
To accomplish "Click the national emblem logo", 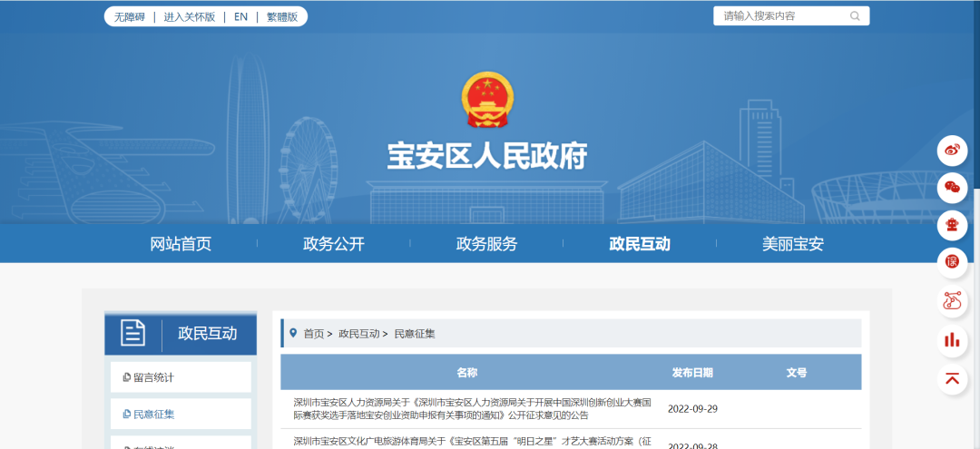I will point(487,100).
